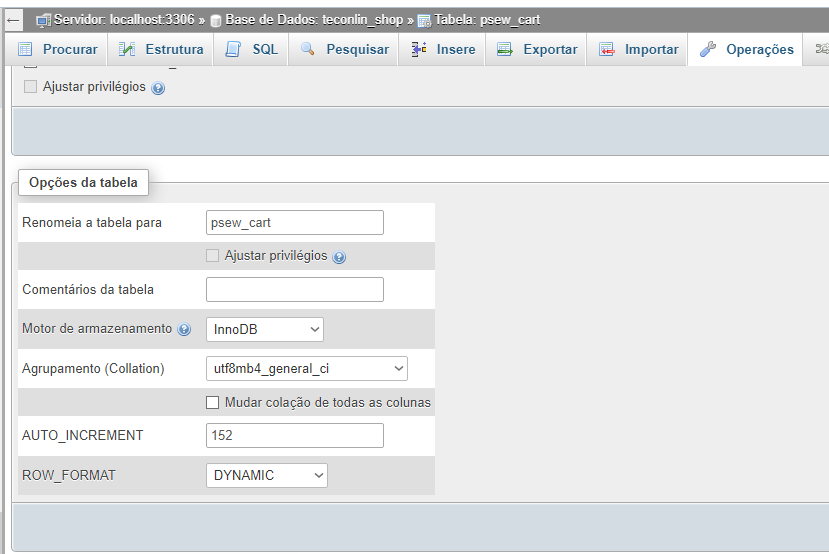Click the table icon before psew_cart
The height and width of the screenshot is (554, 829).
click(425, 21)
